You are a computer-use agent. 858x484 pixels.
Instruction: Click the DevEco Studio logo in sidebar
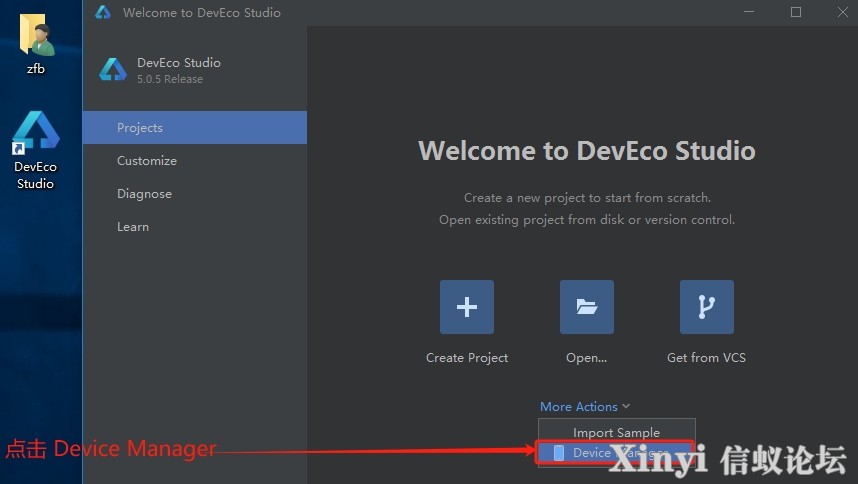point(113,70)
